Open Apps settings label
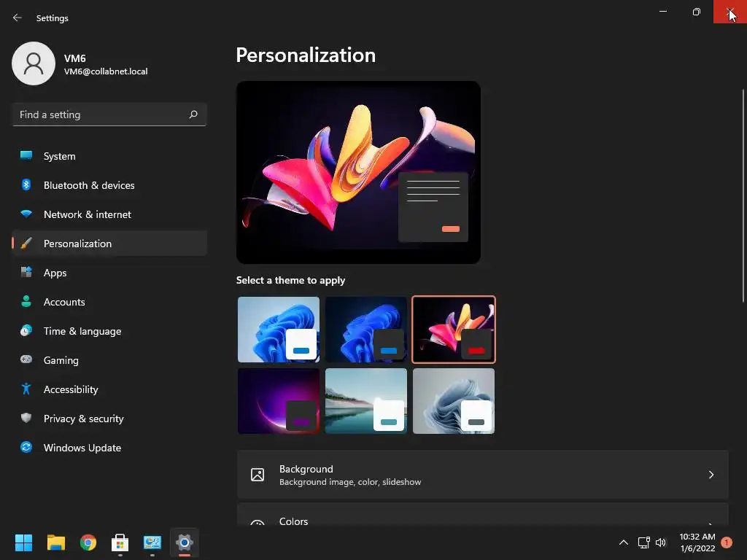This screenshot has width=747, height=560. pyautogui.click(x=55, y=273)
